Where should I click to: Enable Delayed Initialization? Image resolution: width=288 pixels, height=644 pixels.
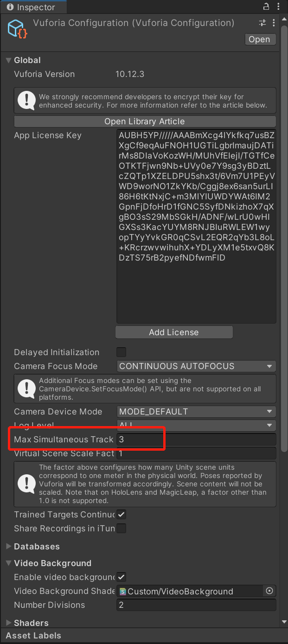121,352
